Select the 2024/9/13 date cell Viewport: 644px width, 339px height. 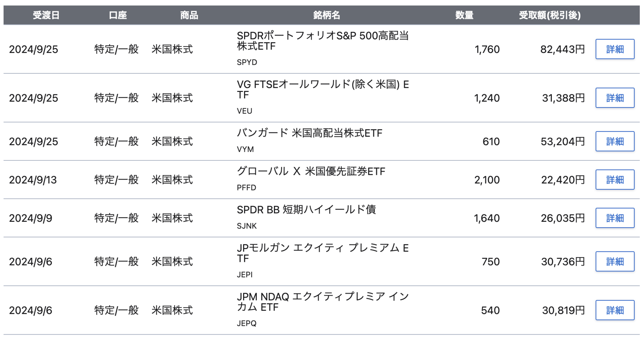pos(33,180)
